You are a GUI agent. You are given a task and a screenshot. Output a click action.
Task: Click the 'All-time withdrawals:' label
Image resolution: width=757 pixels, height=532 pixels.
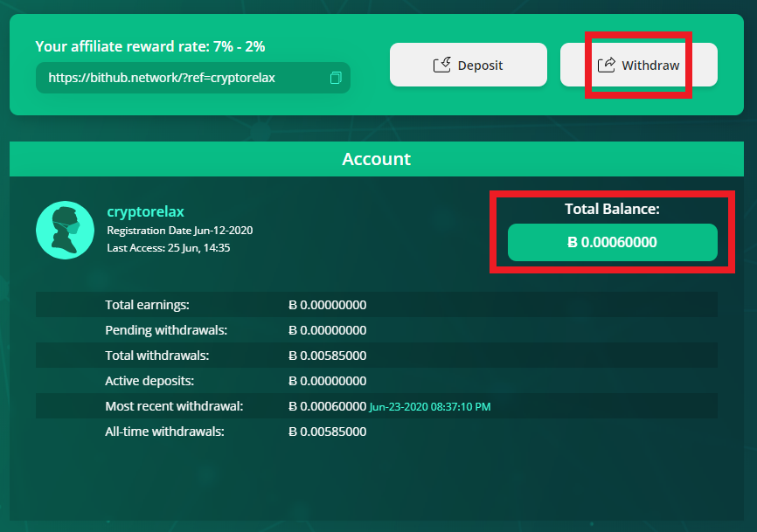coord(164,432)
